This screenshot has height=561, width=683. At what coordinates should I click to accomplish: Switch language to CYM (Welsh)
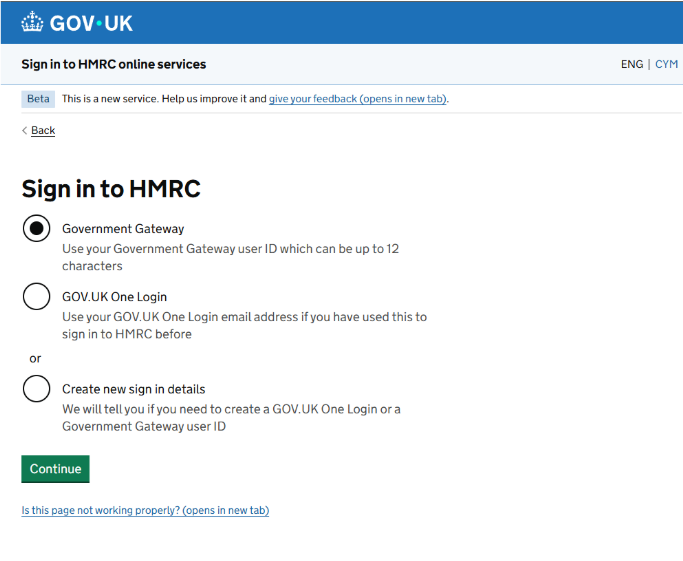click(666, 64)
